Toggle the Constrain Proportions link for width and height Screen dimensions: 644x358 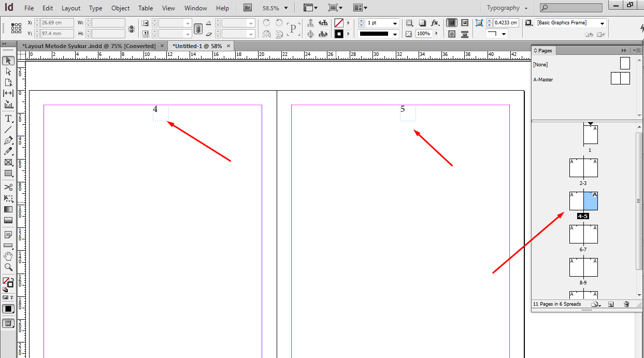coord(198,28)
